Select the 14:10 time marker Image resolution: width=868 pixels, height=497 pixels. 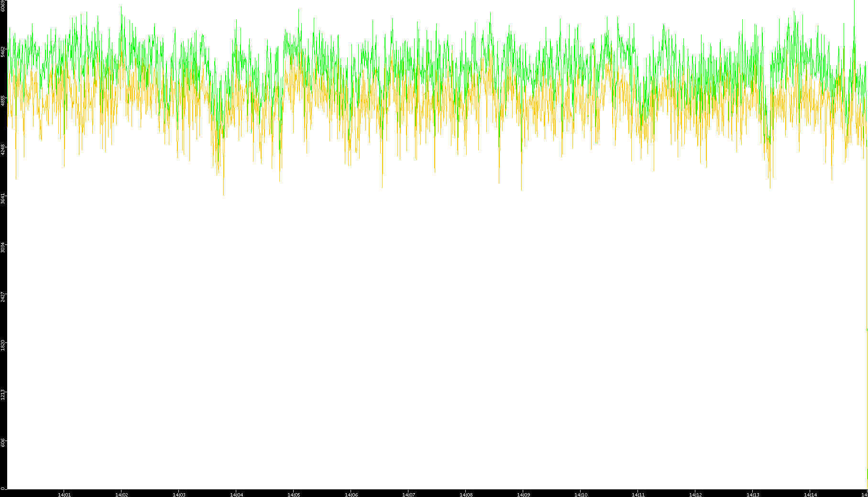click(581, 494)
